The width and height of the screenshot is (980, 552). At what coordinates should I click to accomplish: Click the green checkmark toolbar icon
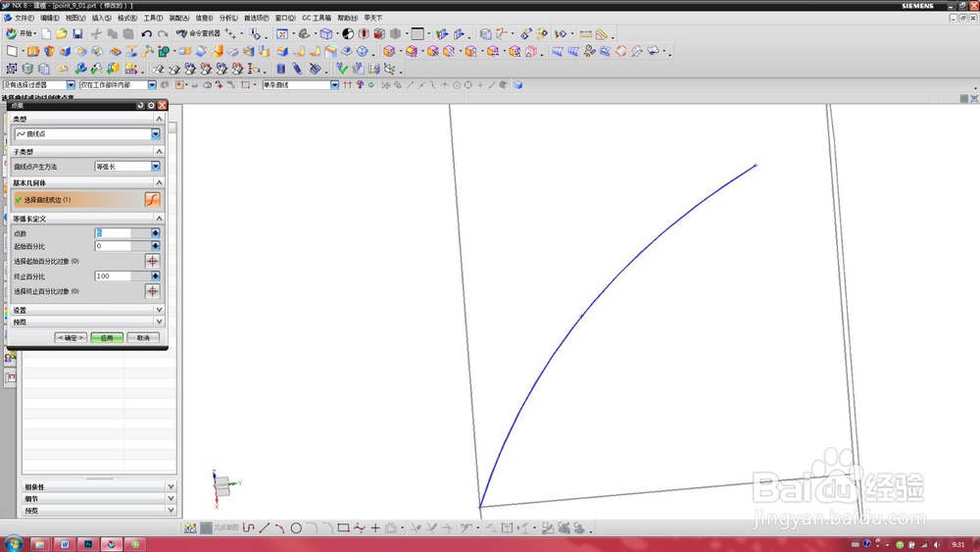tap(341, 68)
